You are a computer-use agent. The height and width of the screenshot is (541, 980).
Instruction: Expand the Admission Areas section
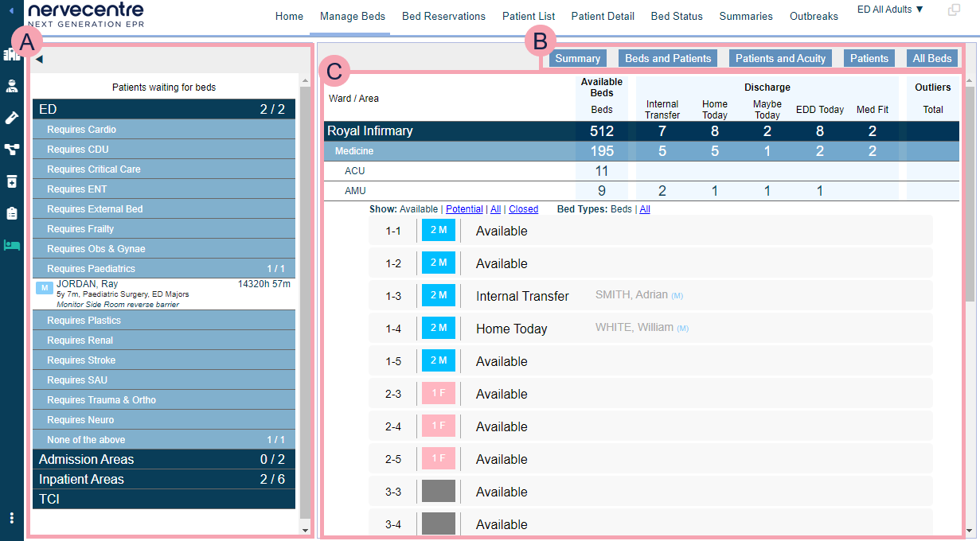(163, 459)
